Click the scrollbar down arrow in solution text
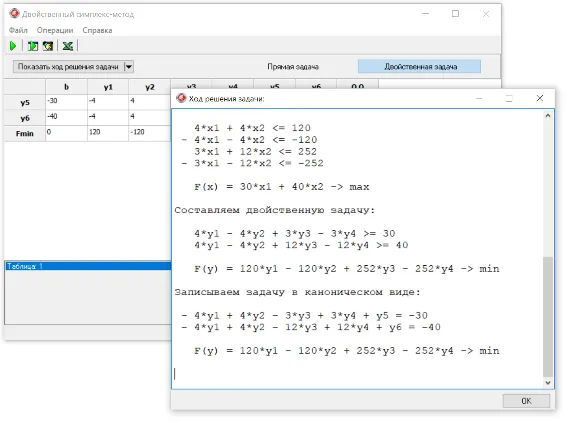This screenshot has width=576, height=423. pyautogui.click(x=548, y=383)
